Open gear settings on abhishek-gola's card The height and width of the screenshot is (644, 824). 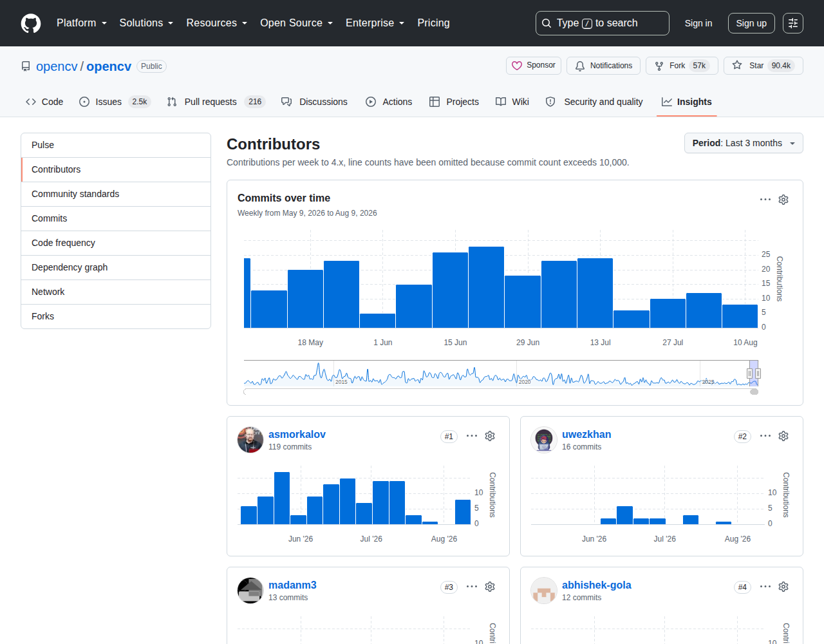click(x=783, y=587)
